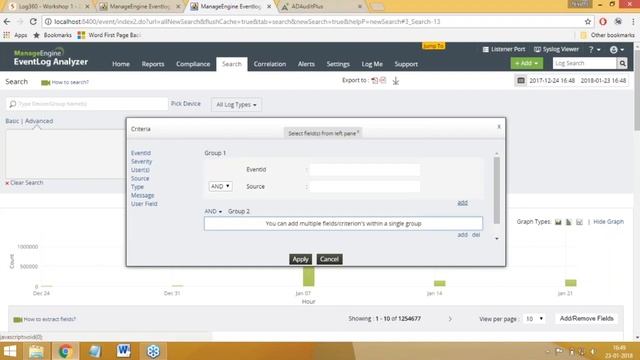The width and height of the screenshot is (640, 360).
Task: Change AND operator before Source field
Action: click(x=220, y=186)
